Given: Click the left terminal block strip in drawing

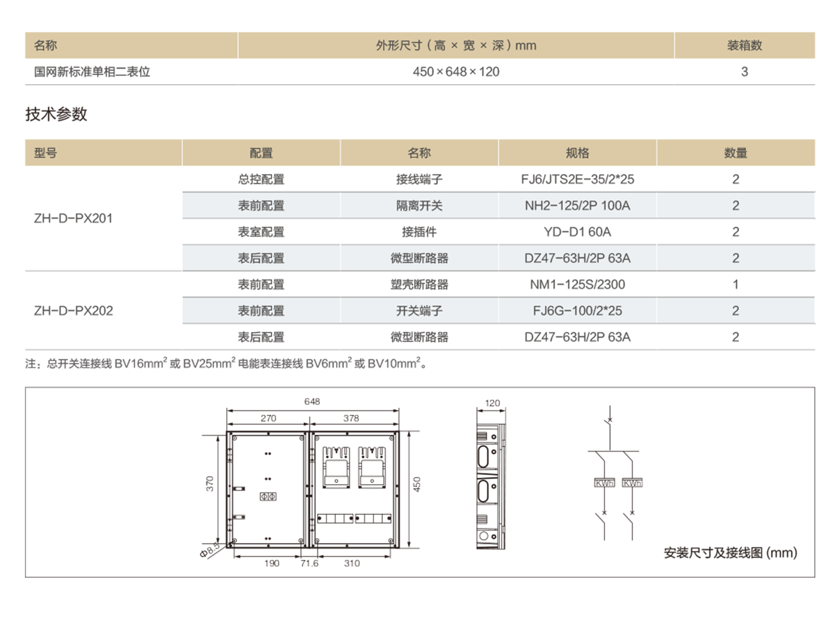Looking at the screenshot, I should [335, 519].
